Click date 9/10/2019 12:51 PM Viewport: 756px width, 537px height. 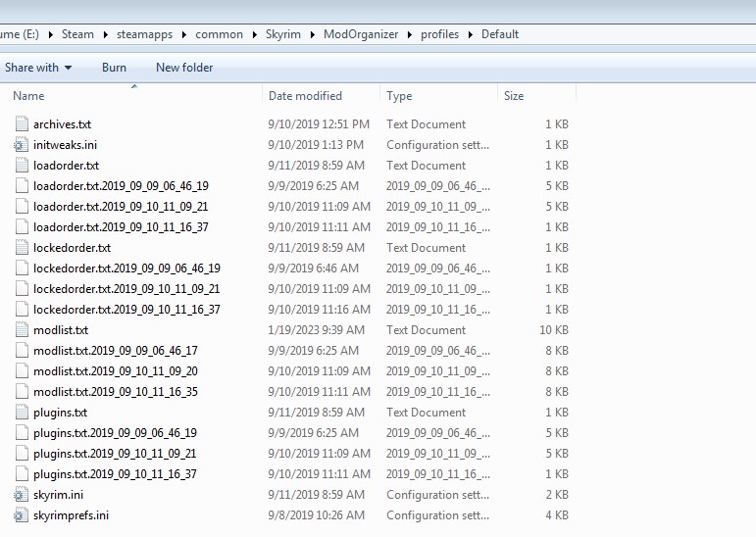[319, 124]
